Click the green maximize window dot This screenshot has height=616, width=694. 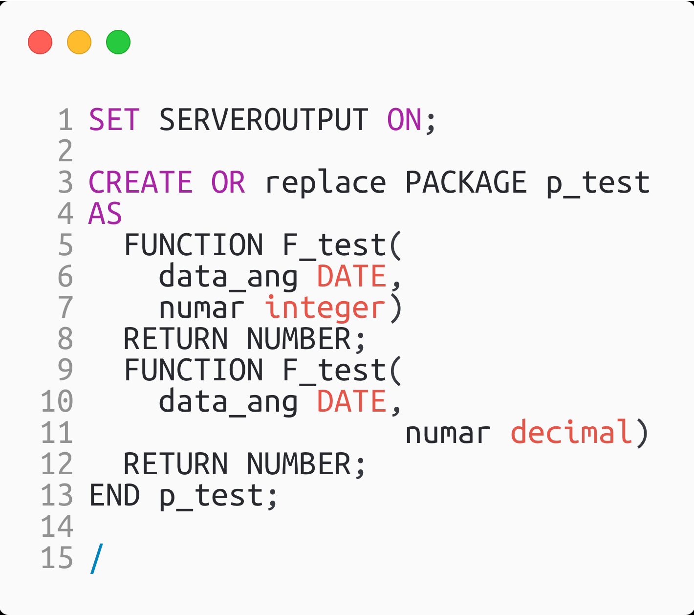click(x=118, y=42)
